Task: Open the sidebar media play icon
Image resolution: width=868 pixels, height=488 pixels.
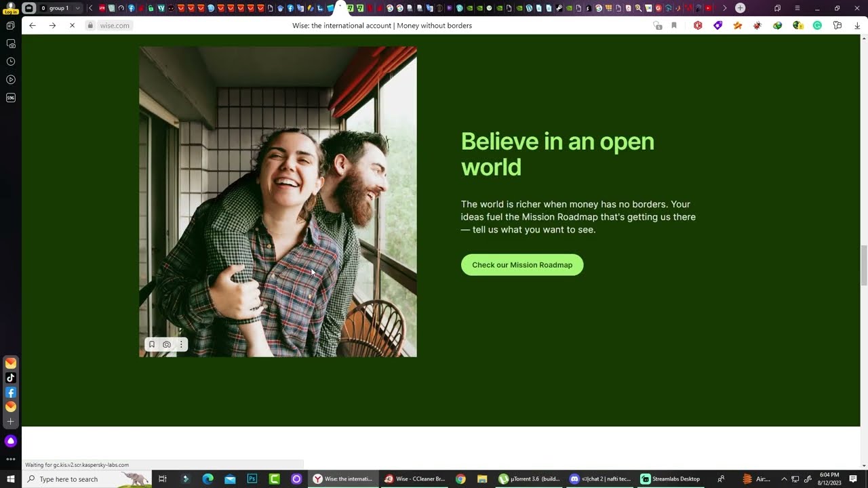Action: [11, 80]
